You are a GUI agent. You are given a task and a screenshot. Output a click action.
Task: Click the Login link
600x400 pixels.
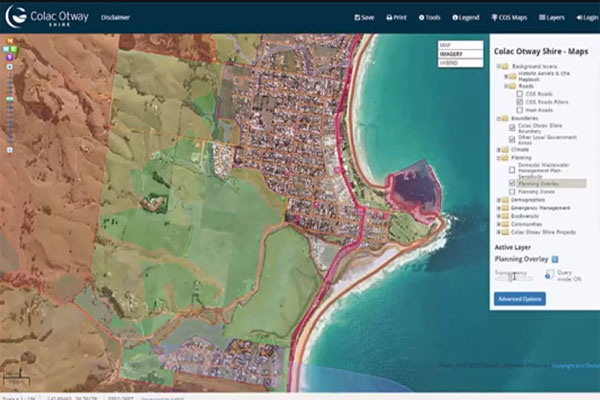click(587, 17)
